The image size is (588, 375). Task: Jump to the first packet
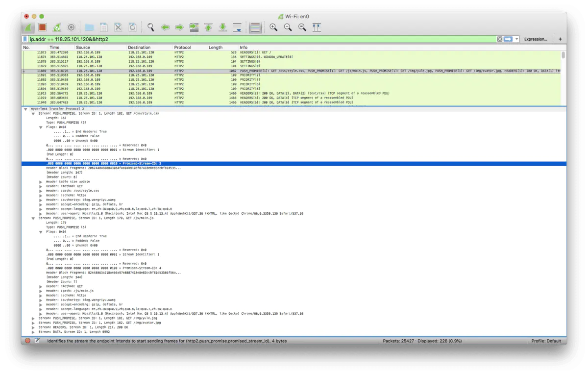click(x=208, y=28)
